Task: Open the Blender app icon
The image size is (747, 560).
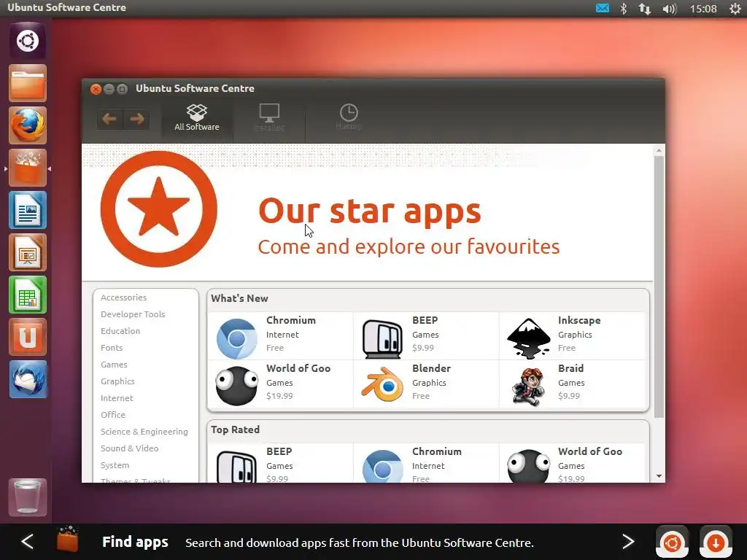Action: click(382, 385)
